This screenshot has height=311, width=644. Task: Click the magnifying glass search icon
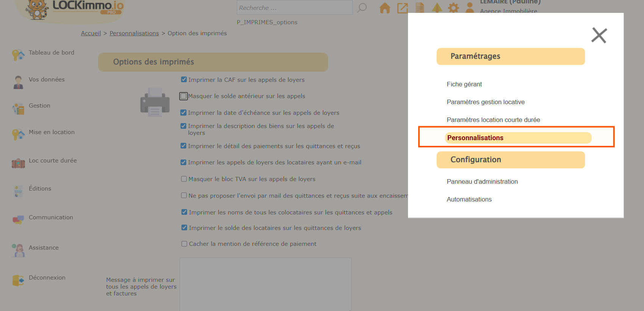tap(362, 8)
